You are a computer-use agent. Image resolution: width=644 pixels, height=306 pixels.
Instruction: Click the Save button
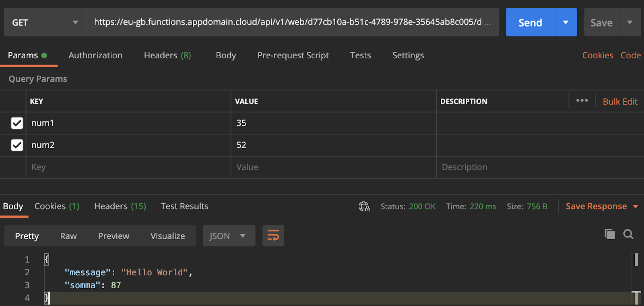pyautogui.click(x=601, y=22)
